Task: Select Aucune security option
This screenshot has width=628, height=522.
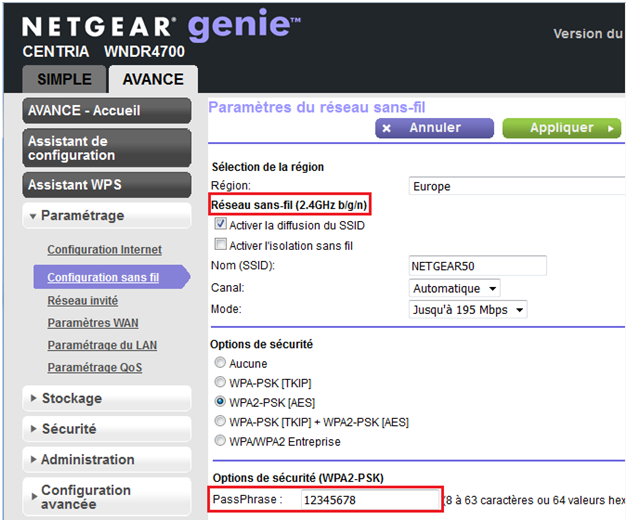Action: 220,363
